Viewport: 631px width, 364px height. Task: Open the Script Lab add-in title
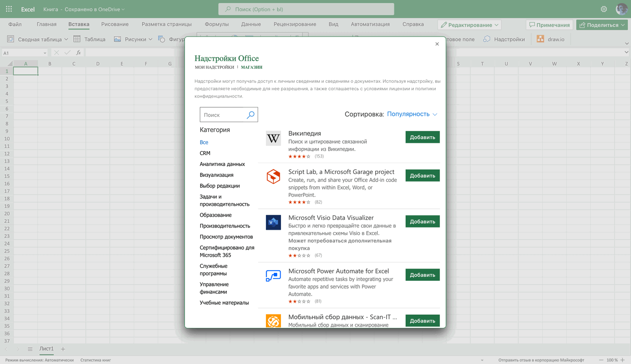tap(341, 171)
